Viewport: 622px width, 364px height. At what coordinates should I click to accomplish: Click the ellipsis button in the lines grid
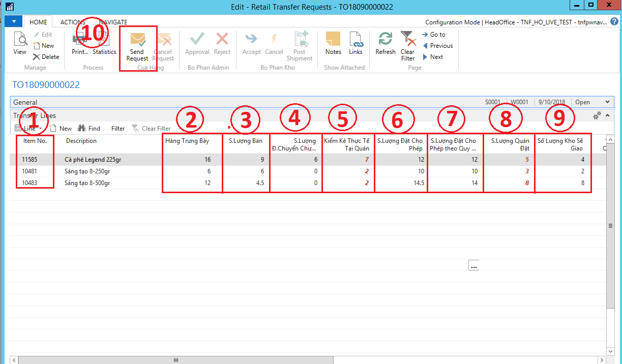[x=474, y=266]
